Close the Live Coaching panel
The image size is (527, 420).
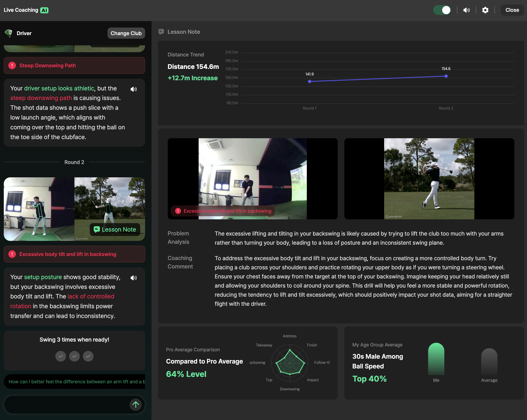[512, 10]
